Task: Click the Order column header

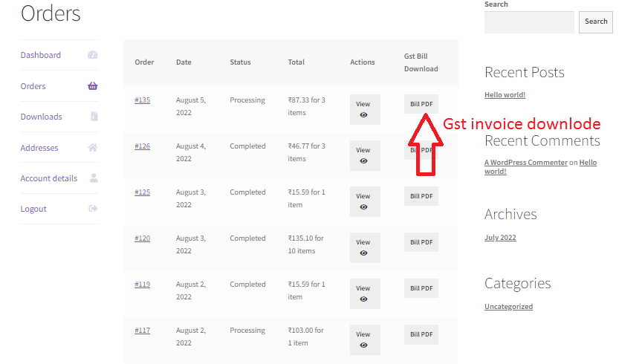Action: tap(145, 62)
